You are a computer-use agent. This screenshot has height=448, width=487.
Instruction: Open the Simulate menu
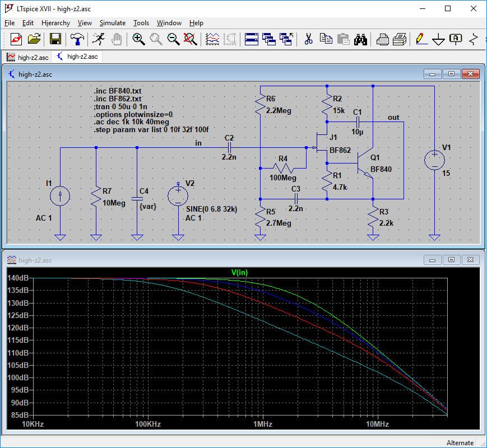point(113,23)
